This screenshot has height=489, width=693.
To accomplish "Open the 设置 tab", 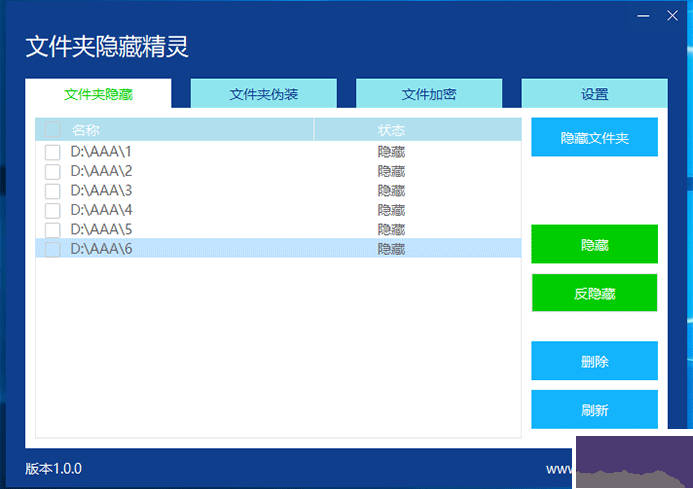I will coord(594,93).
